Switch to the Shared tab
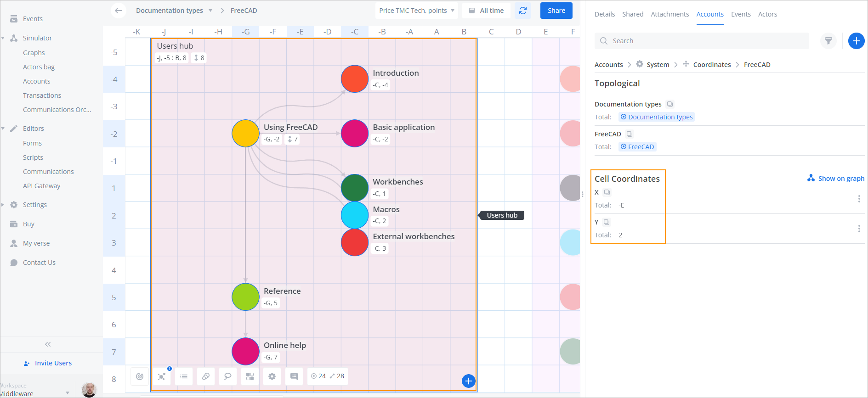 [x=633, y=14]
